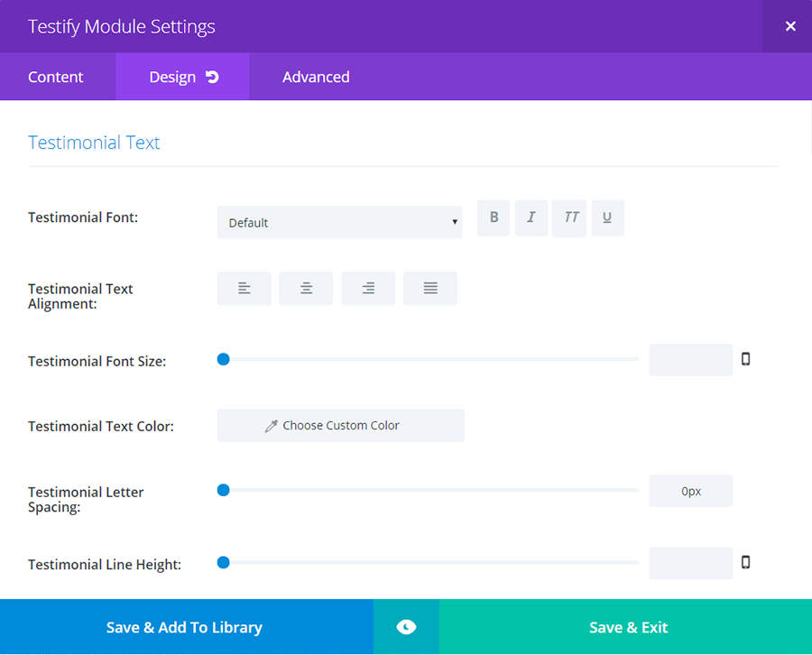
Task: Select the Design tab
Action: pyautogui.click(x=182, y=78)
